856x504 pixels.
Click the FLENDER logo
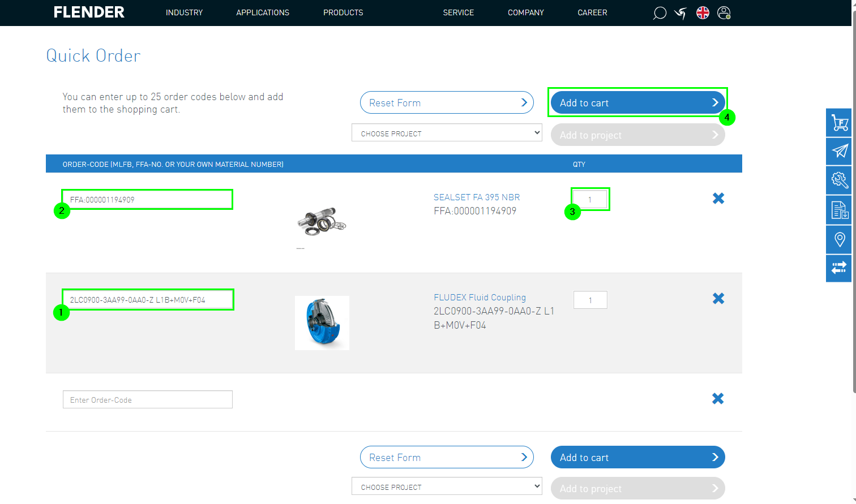89,12
